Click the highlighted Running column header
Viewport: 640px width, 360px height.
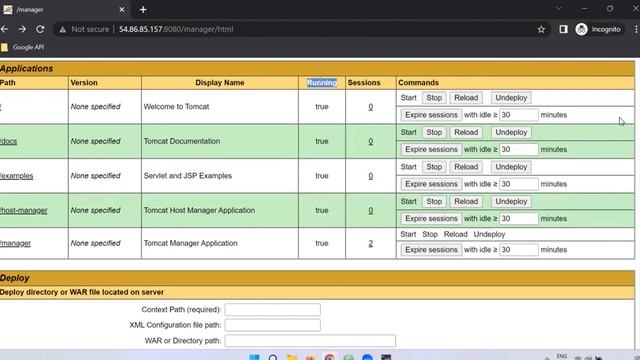pyautogui.click(x=322, y=83)
